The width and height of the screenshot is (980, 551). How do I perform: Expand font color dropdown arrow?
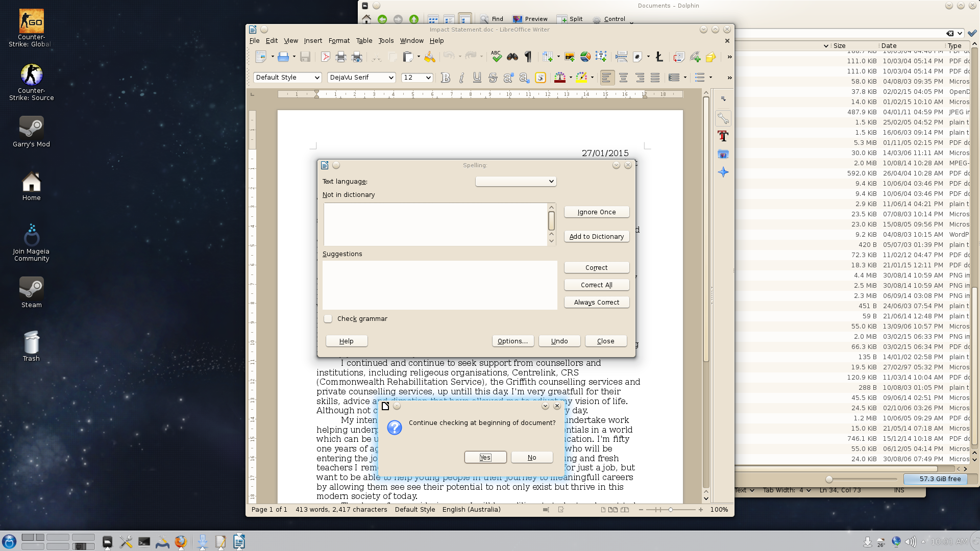click(571, 78)
